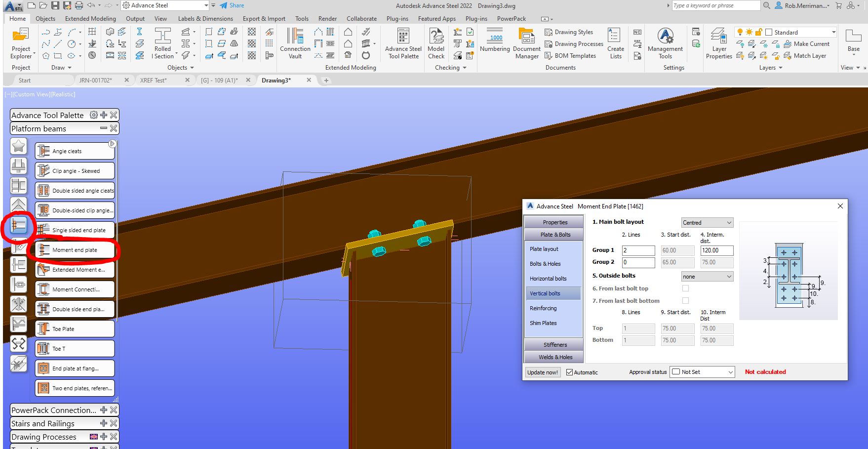Select Bolts & Holes dialog section
Screen dimensions: 868x449
(545, 264)
